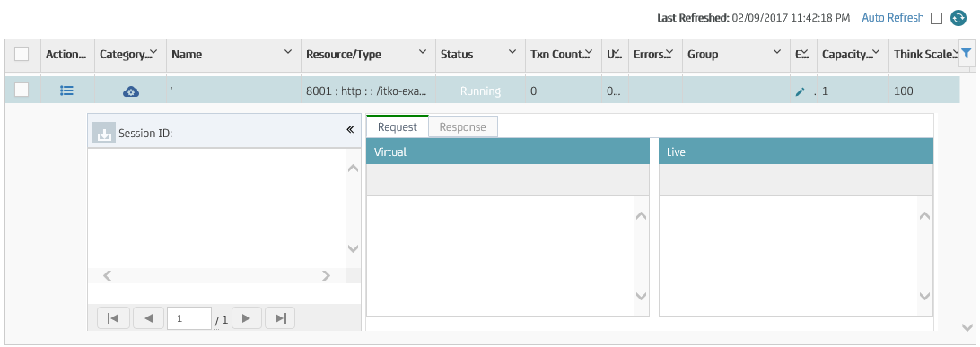This screenshot has height=347, width=980.
Task: Select the Request tab
Action: [398, 126]
